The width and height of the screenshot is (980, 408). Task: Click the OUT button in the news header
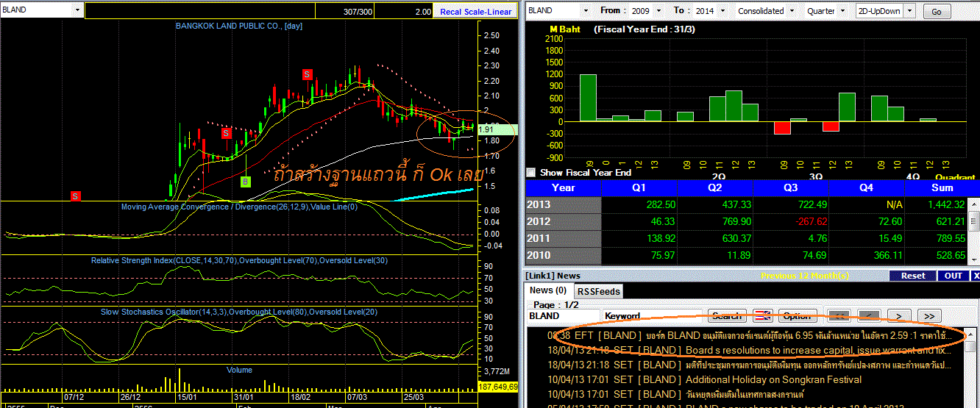[953, 276]
